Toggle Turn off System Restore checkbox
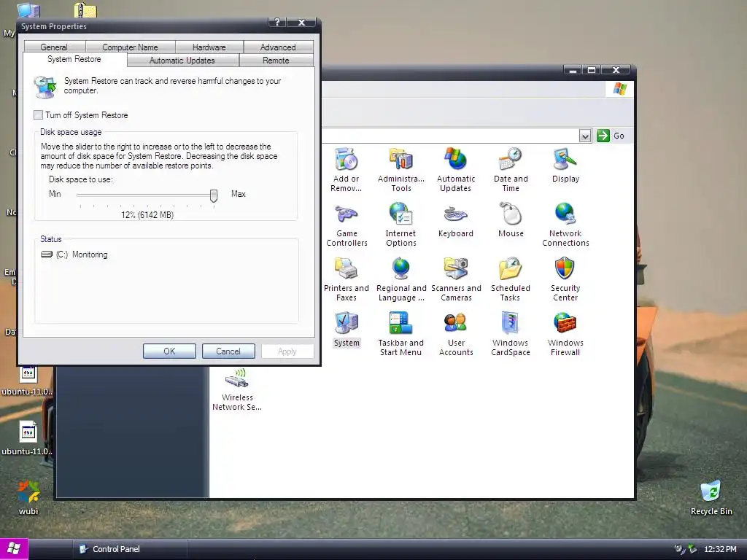The height and width of the screenshot is (560, 747). (38, 114)
